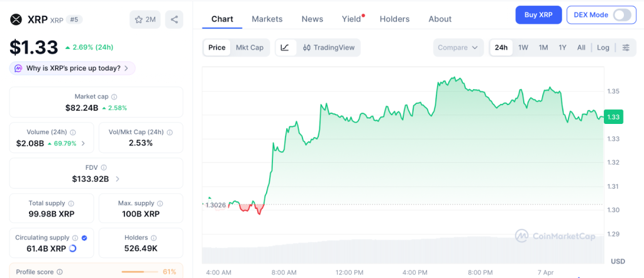Select the Mkt Cap chart toggle
644x278 pixels.
pos(250,48)
